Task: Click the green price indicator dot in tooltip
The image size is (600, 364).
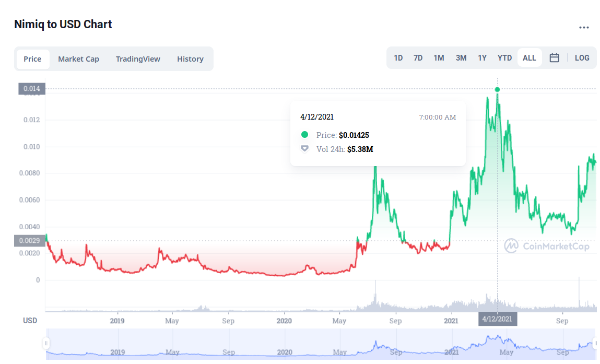Action: (304, 134)
